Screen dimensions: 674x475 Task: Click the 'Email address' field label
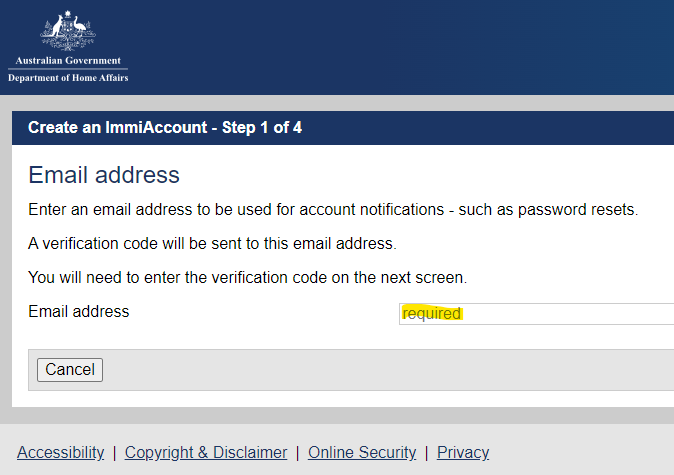coord(79,312)
